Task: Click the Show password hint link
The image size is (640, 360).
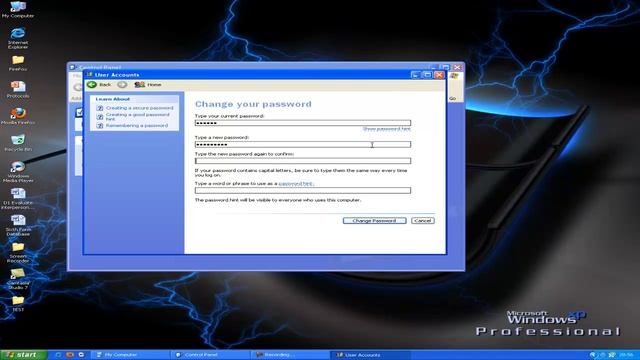Action: click(387, 129)
